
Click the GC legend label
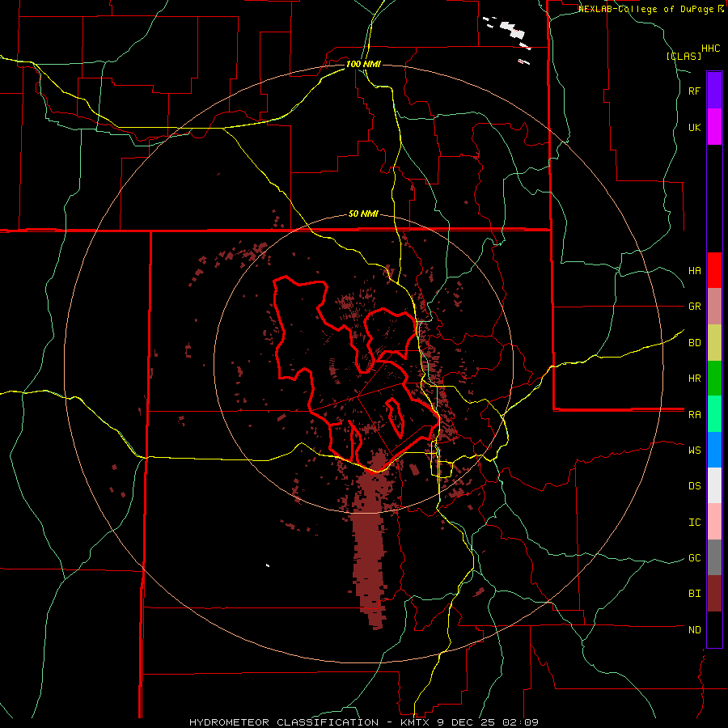(x=694, y=557)
